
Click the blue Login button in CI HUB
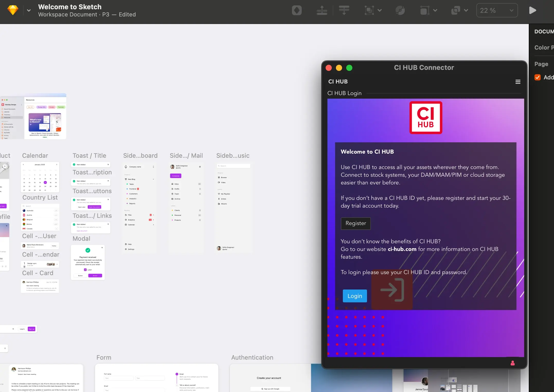coord(355,296)
